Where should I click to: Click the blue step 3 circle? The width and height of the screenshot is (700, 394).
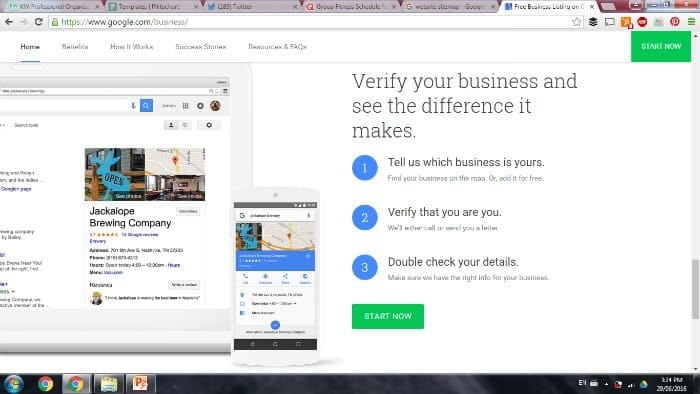[365, 267]
